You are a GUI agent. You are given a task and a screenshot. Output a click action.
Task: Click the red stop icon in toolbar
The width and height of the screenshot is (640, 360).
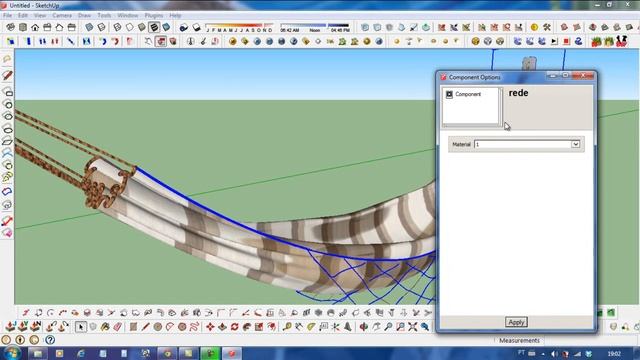(x=566, y=41)
